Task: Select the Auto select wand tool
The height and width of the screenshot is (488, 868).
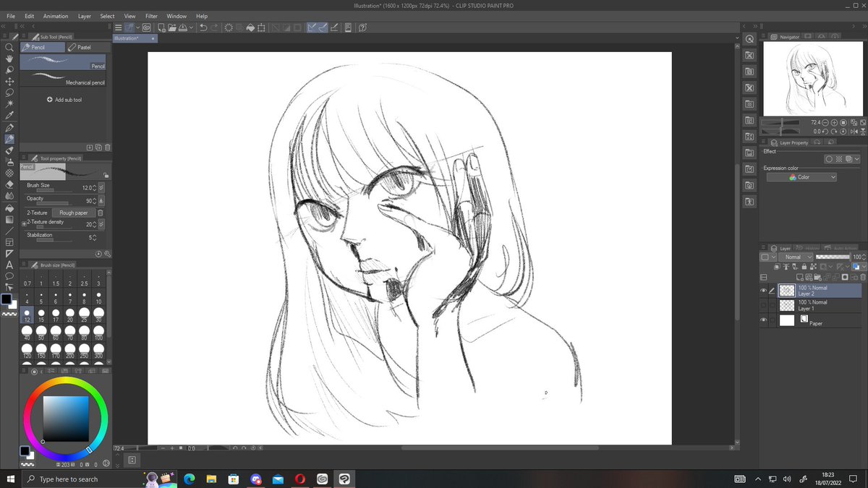Action: pos(9,104)
